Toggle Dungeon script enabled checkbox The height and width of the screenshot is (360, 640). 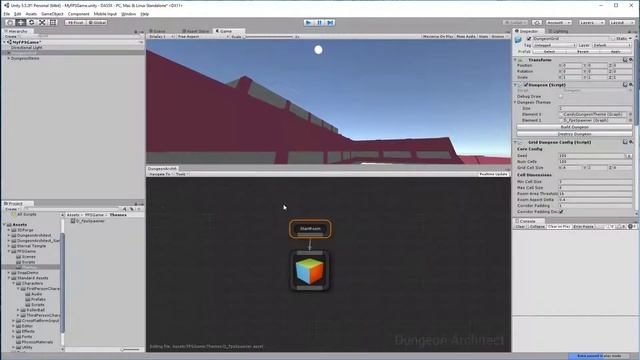tap(526, 85)
